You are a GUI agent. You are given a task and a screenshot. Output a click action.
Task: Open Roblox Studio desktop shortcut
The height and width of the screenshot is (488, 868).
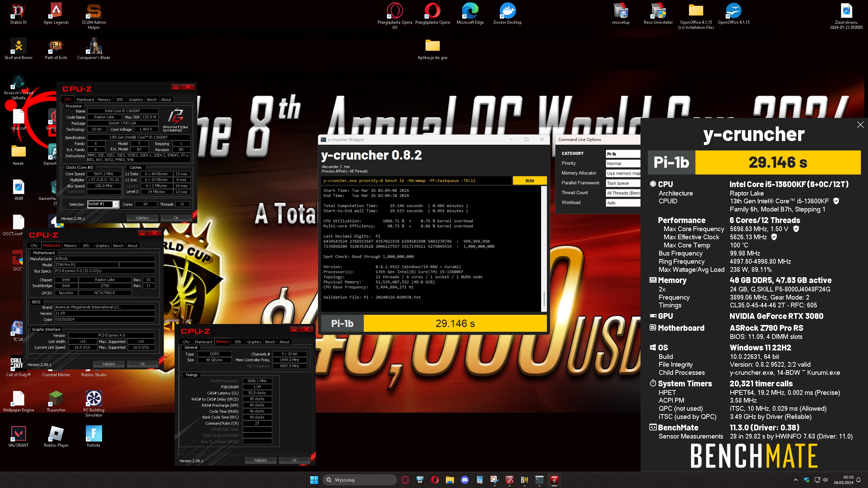[x=94, y=375]
